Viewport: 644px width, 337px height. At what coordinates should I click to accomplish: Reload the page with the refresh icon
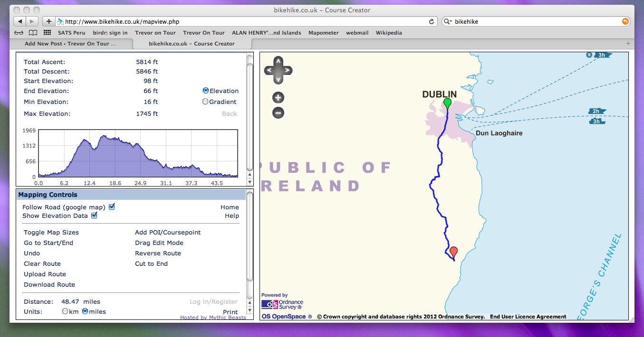(x=432, y=21)
